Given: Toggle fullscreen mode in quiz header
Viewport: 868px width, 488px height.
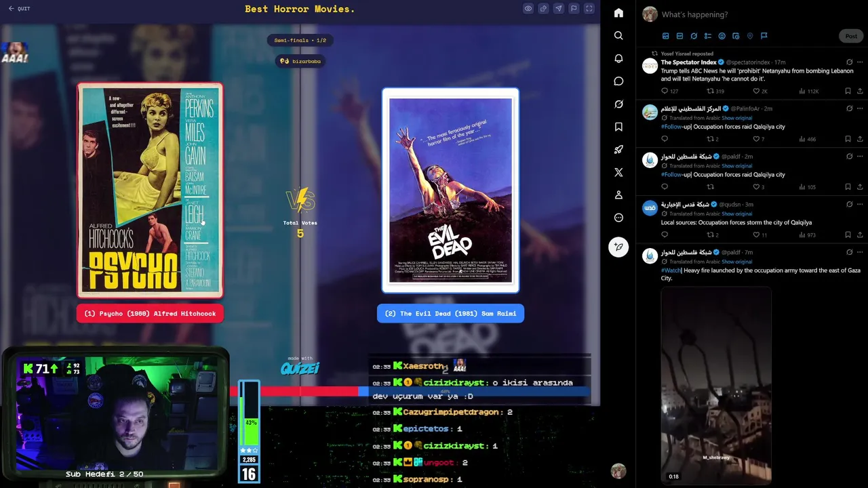Looking at the screenshot, I should tap(589, 9).
